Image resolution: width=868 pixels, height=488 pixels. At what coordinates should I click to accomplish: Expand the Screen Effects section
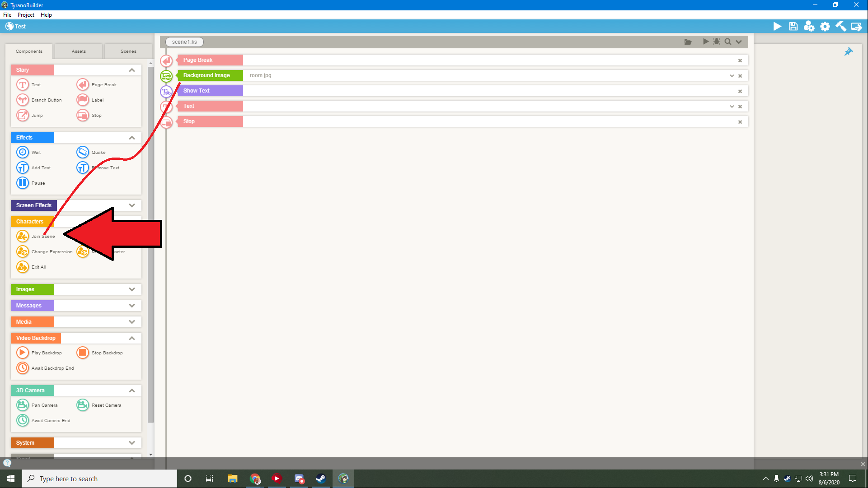pos(131,205)
